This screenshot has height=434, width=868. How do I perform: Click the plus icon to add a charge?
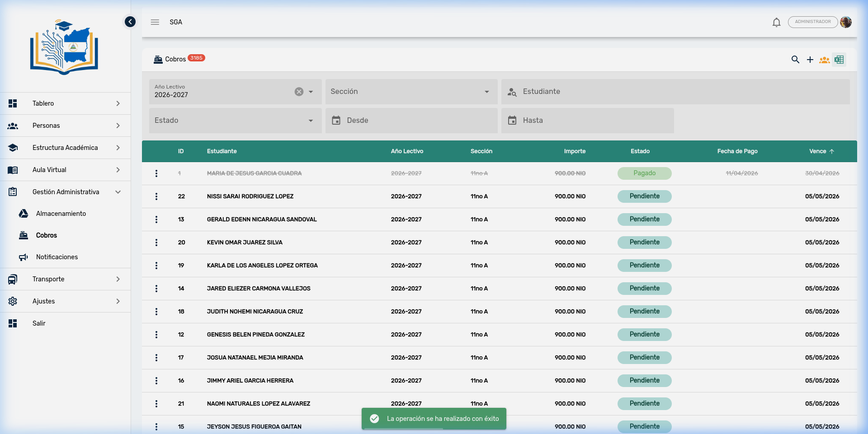pos(810,60)
